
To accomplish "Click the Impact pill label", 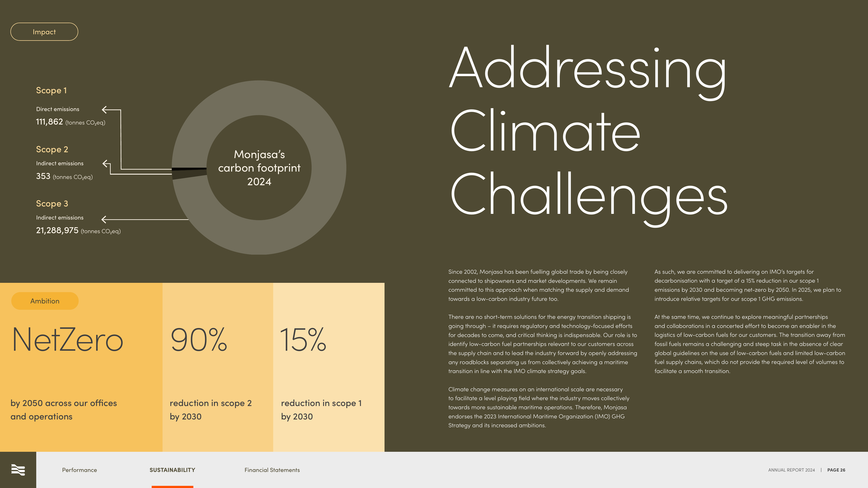I will click(x=44, y=32).
